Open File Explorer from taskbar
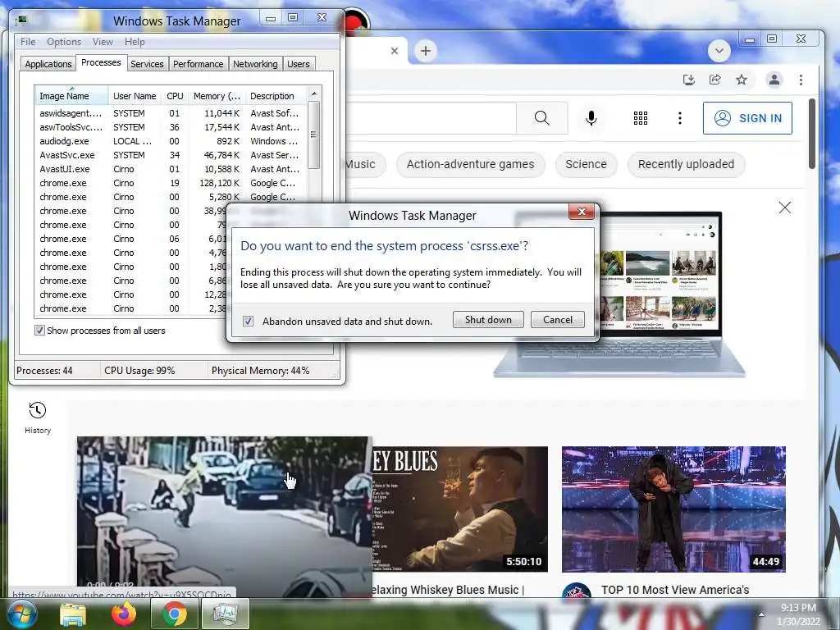Viewport: 840px width, 630px height. 73,614
